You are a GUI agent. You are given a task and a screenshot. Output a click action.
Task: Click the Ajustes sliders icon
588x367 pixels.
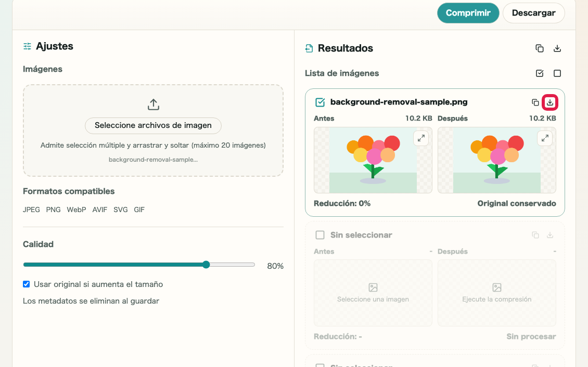(x=28, y=46)
